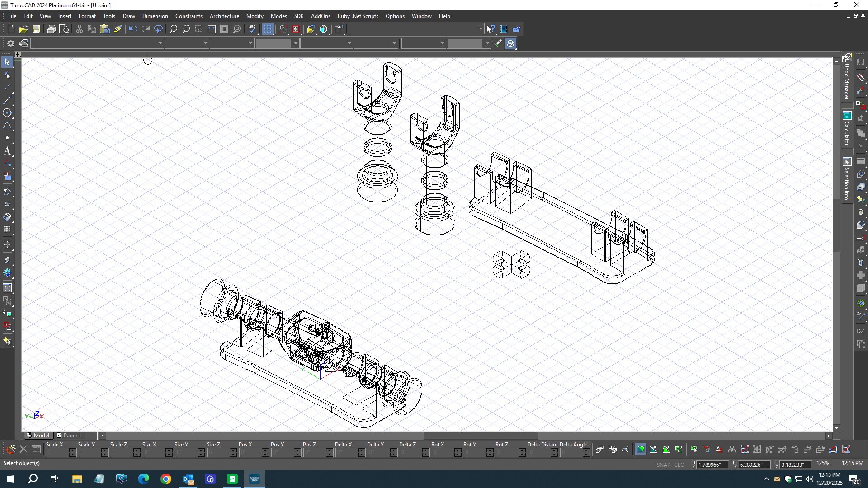868x488 pixels.
Task: Click the 125% zoom level in status bar
Action: pos(823,464)
